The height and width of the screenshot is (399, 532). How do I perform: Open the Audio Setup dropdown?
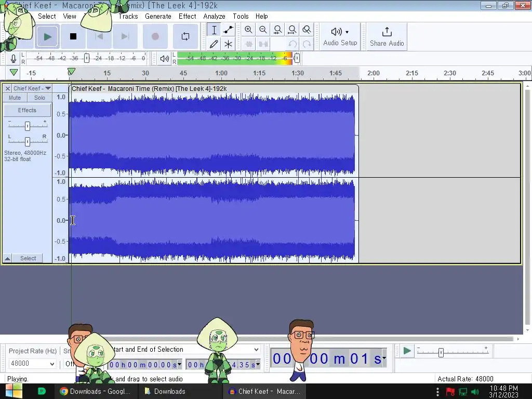pyautogui.click(x=340, y=37)
